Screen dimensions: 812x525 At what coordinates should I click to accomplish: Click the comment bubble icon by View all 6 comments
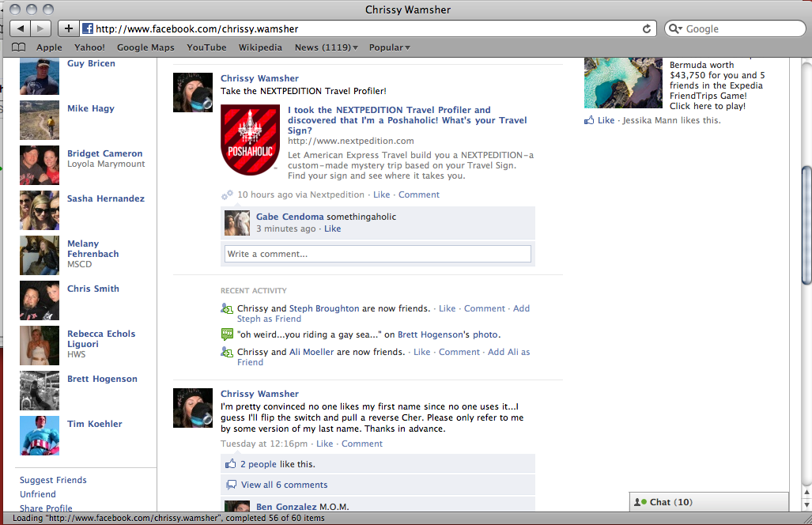[x=231, y=485]
